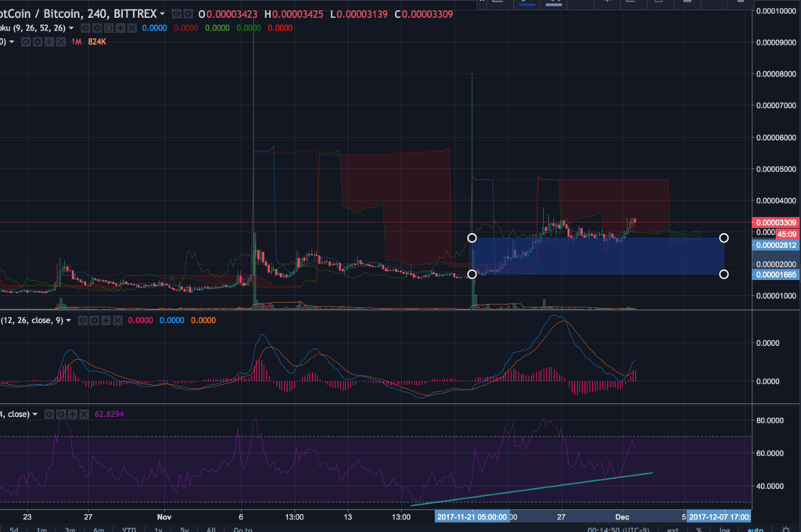Click the clock time 00:14:50 (UTC+9)
Image resolution: width=801 pixels, height=532 pixels.
pyautogui.click(x=618, y=530)
